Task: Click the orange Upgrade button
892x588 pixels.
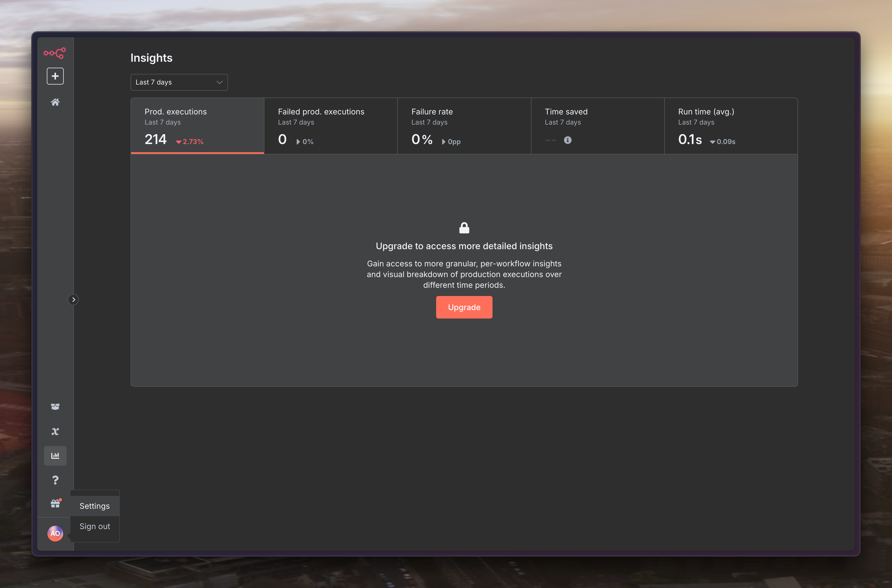Action: pos(464,307)
